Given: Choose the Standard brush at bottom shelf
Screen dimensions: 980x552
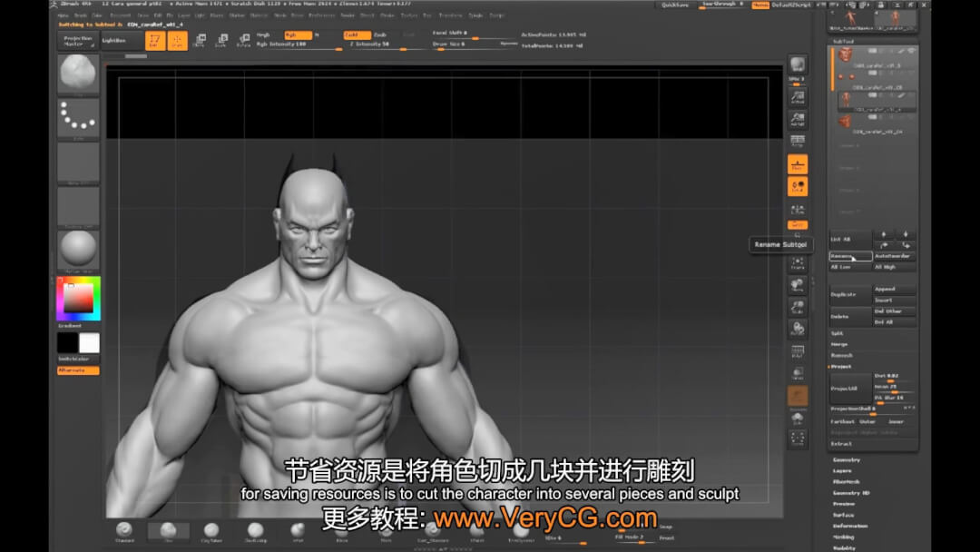Looking at the screenshot, I should pos(124,531).
